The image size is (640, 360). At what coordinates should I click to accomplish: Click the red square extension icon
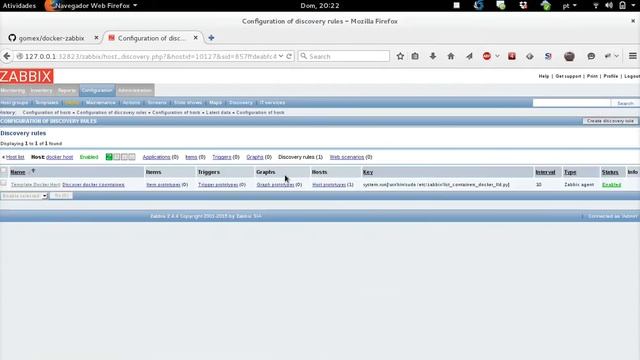tap(512, 56)
